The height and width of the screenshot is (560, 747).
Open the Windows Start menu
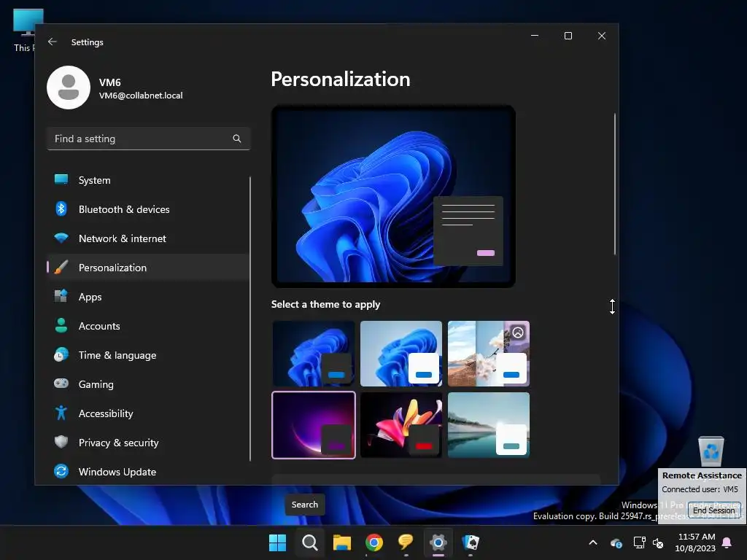(x=277, y=542)
